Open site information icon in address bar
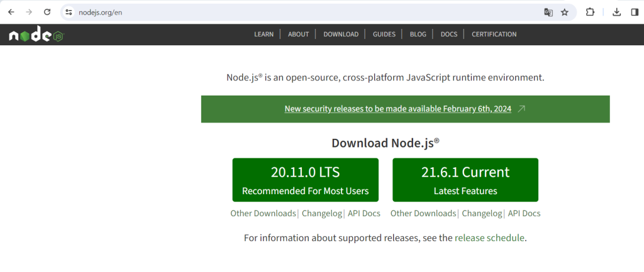The width and height of the screenshot is (644, 272). [69, 13]
